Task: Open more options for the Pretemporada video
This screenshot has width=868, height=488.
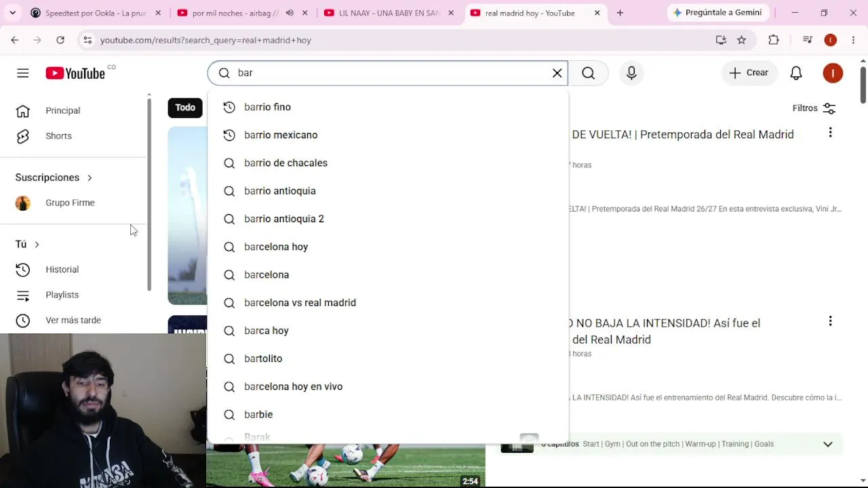Action: (830, 133)
